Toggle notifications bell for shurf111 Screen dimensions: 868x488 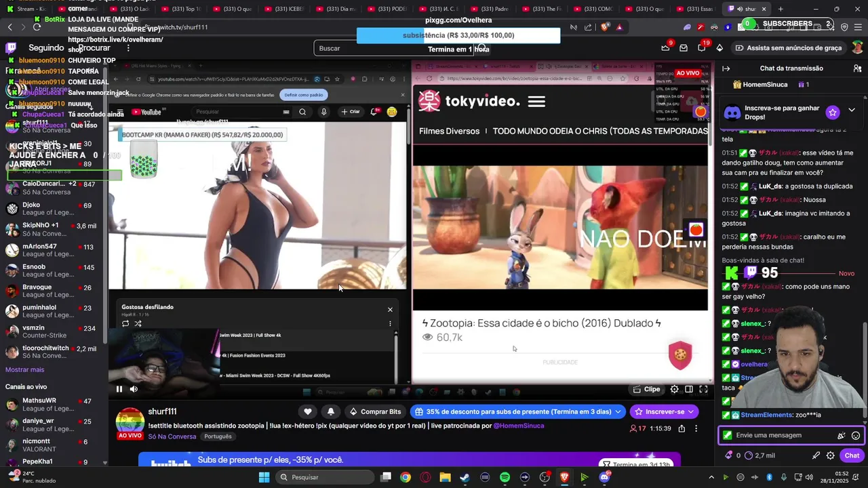point(330,411)
